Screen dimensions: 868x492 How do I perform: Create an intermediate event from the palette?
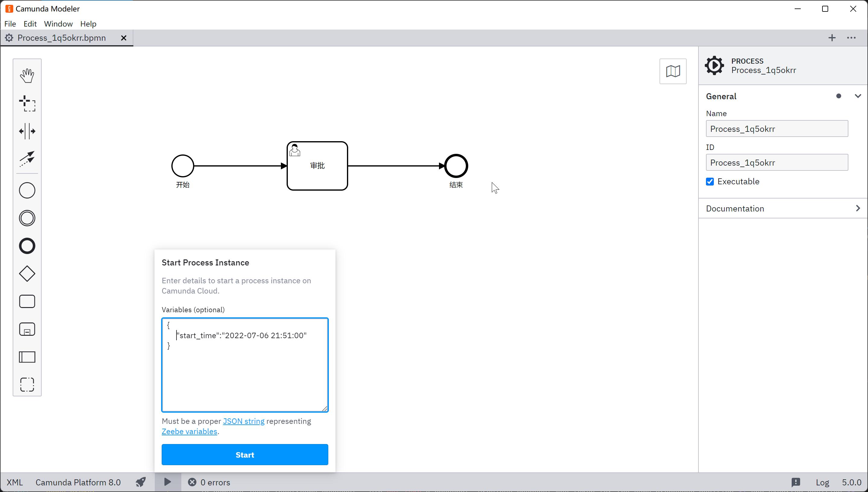(27, 218)
